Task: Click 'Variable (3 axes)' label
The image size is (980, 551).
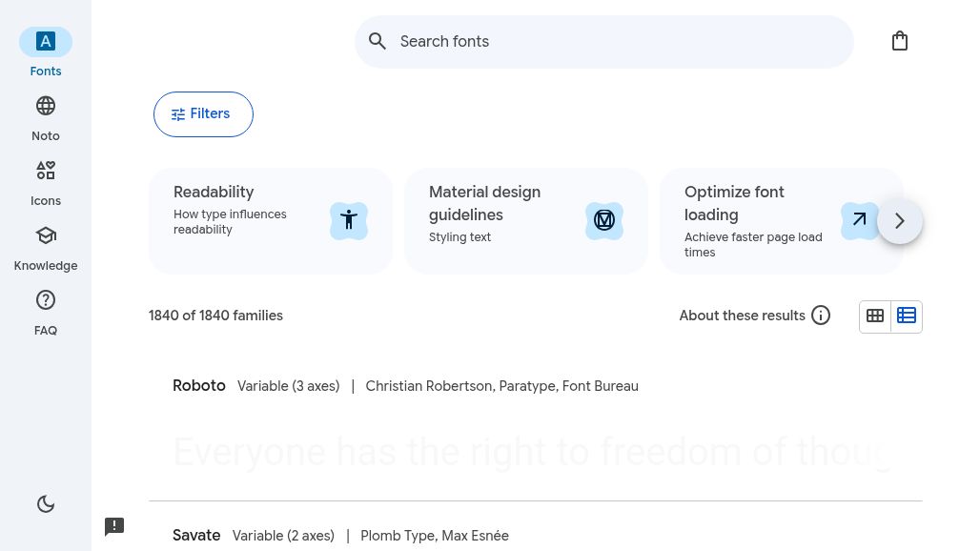Action: [x=289, y=386]
